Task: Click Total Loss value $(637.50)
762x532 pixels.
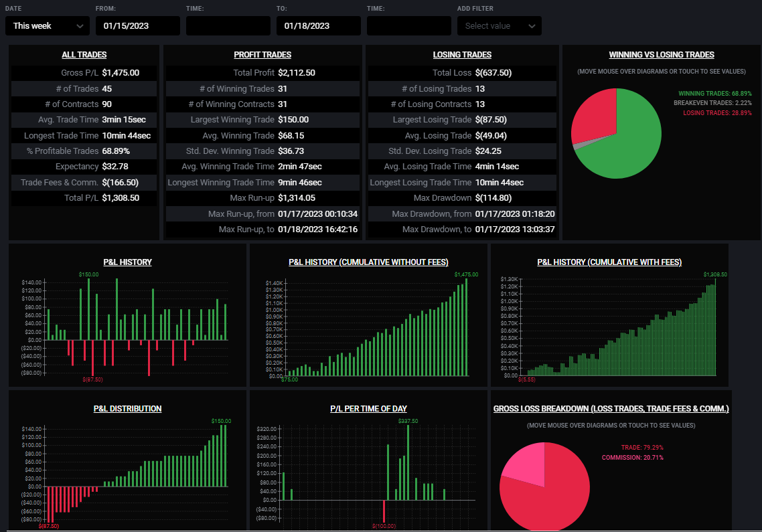Action: tap(493, 73)
